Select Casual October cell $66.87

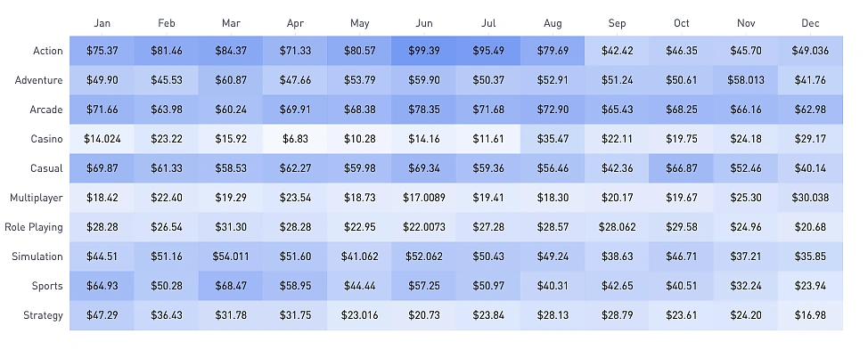coord(682,168)
